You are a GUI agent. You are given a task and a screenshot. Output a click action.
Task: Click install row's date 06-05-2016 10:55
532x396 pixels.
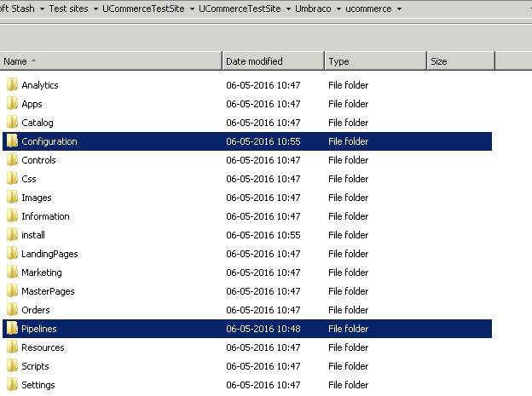click(x=263, y=235)
